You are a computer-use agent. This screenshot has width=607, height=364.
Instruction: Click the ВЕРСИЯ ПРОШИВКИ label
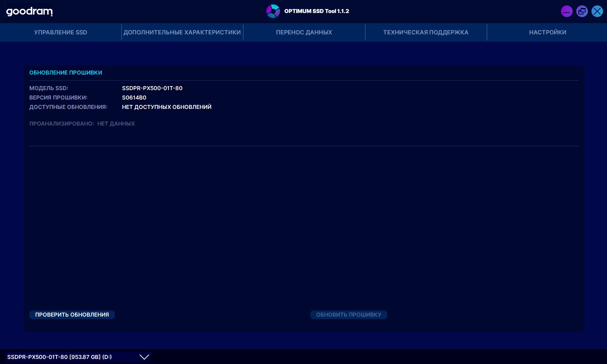(x=58, y=98)
